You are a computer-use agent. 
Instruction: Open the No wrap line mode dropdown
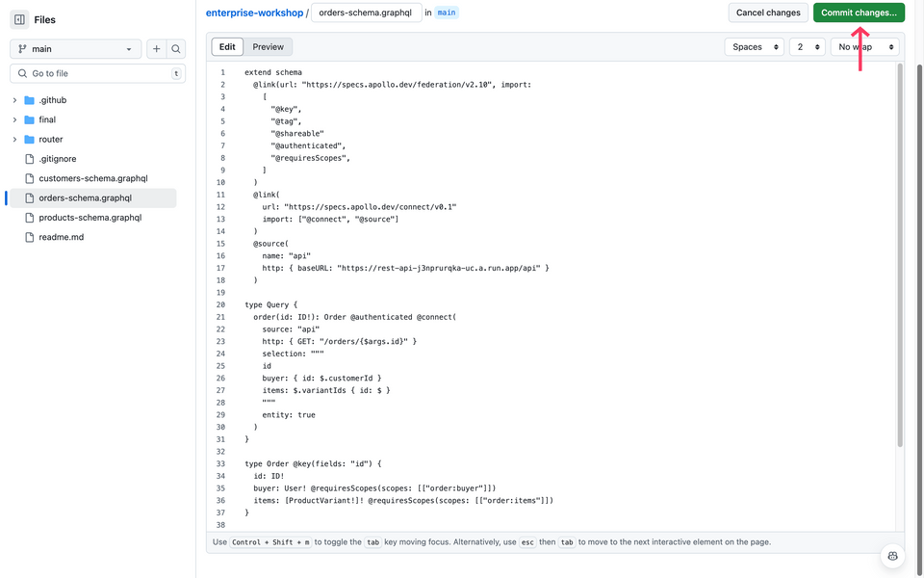(x=864, y=47)
